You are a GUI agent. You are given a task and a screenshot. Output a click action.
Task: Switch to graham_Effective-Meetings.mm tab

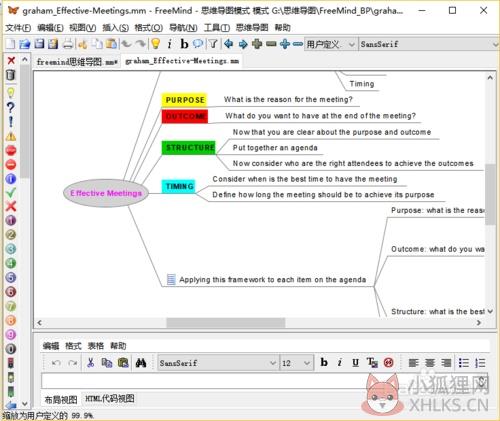[182, 61]
